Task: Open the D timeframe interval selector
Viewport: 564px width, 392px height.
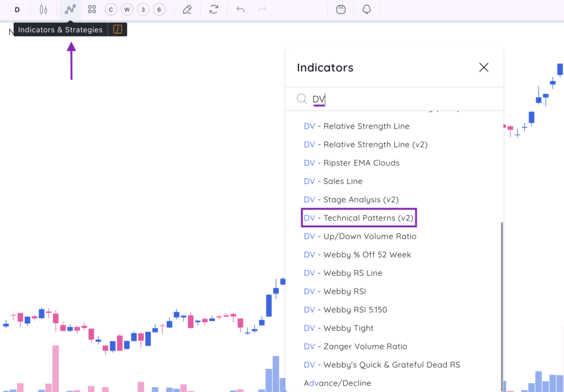Action: (x=17, y=9)
